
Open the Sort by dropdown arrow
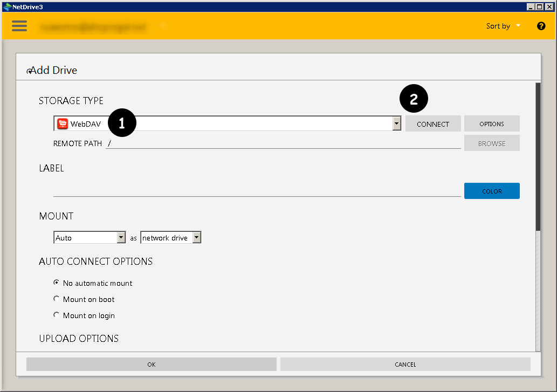pyautogui.click(x=518, y=25)
